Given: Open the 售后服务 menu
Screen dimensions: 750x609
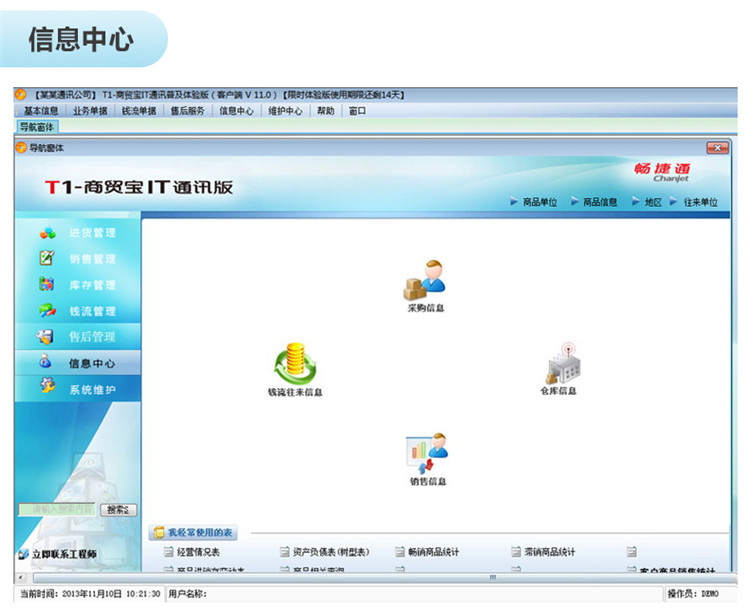Looking at the screenshot, I should point(188,111).
